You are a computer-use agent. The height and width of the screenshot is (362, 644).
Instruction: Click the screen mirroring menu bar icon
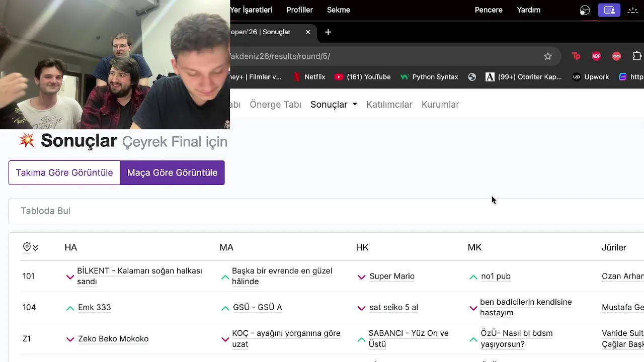(x=609, y=10)
